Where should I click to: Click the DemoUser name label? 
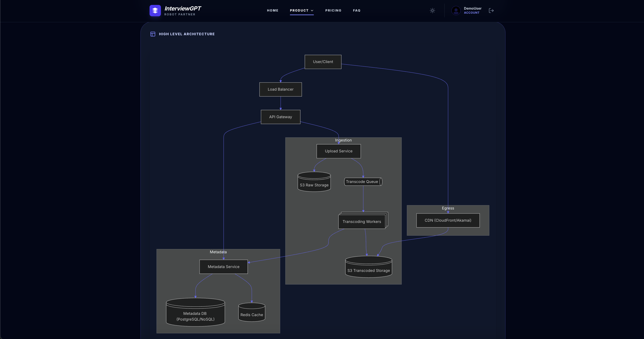click(x=472, y=8)
